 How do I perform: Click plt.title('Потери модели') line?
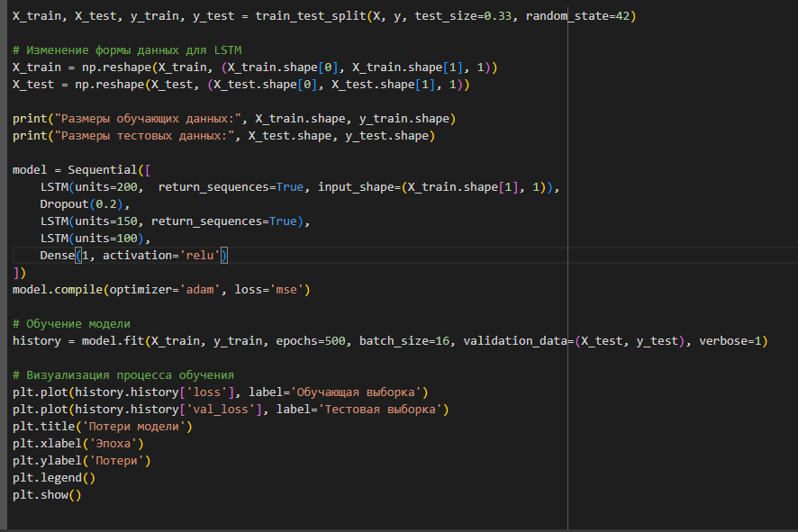pyautogui.click(x=103, y=426)
